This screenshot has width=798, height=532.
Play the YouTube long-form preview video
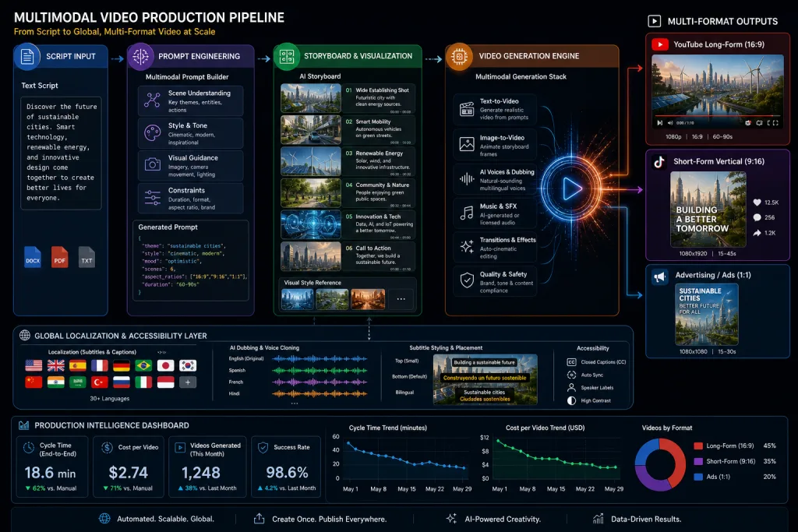coord(659,122)
